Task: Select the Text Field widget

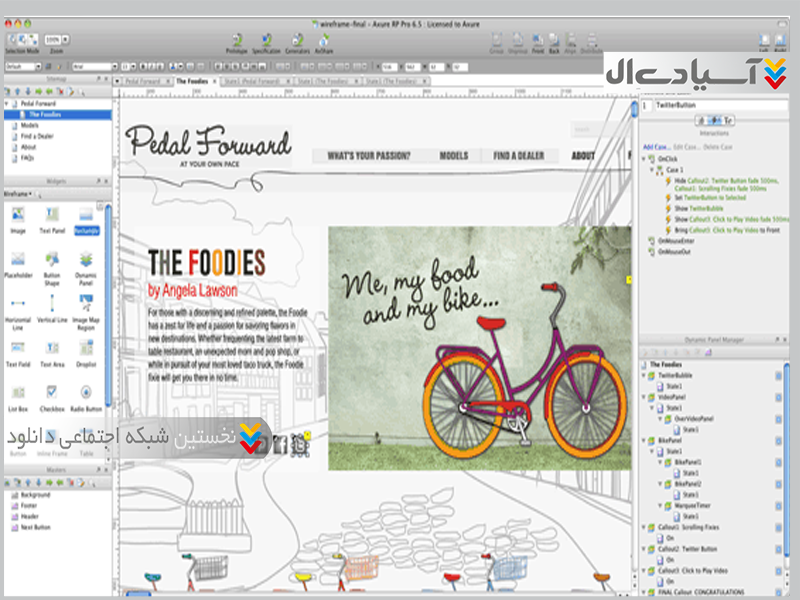Action: click(18, 350)
